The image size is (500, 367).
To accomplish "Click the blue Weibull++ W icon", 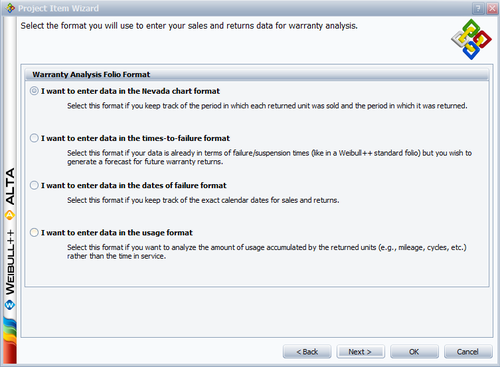I will coord(10,304).
